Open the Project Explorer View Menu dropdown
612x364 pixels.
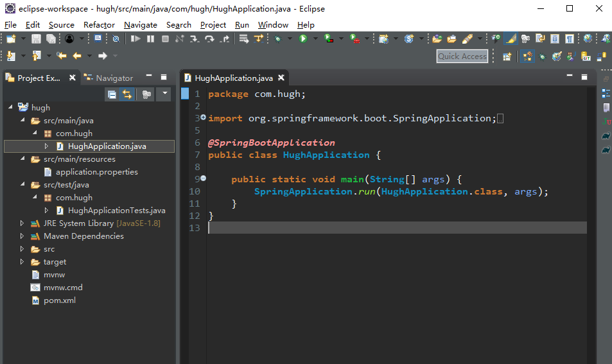(x=165, y=94)
